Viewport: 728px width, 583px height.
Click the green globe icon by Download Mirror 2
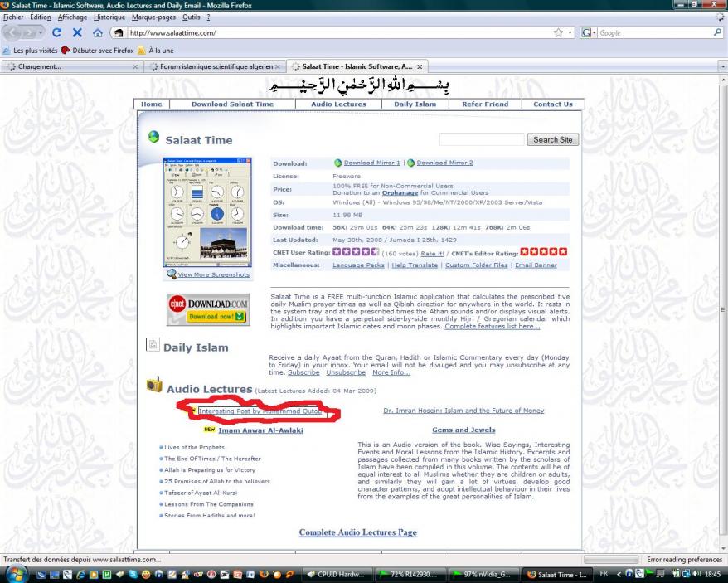[x=411, y=163]
